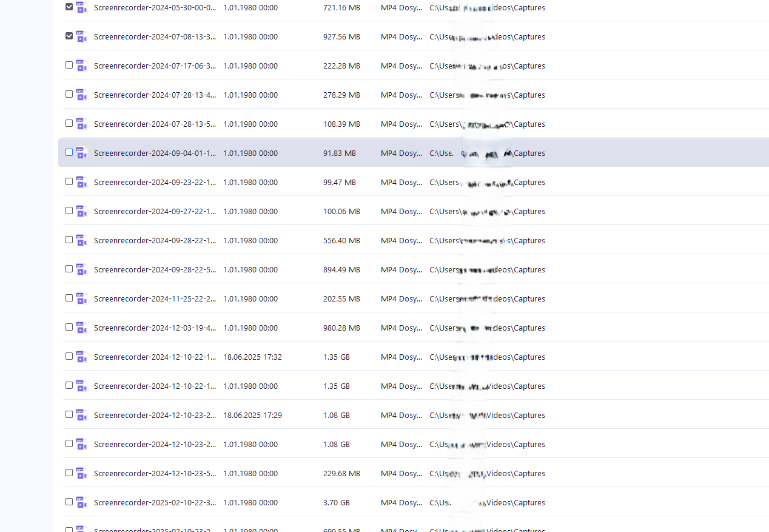Click MP4 icon of Screenrecorder-2024-05-30-00-0 file
Screen dimensions: 769x532
(x=81, y=7)
